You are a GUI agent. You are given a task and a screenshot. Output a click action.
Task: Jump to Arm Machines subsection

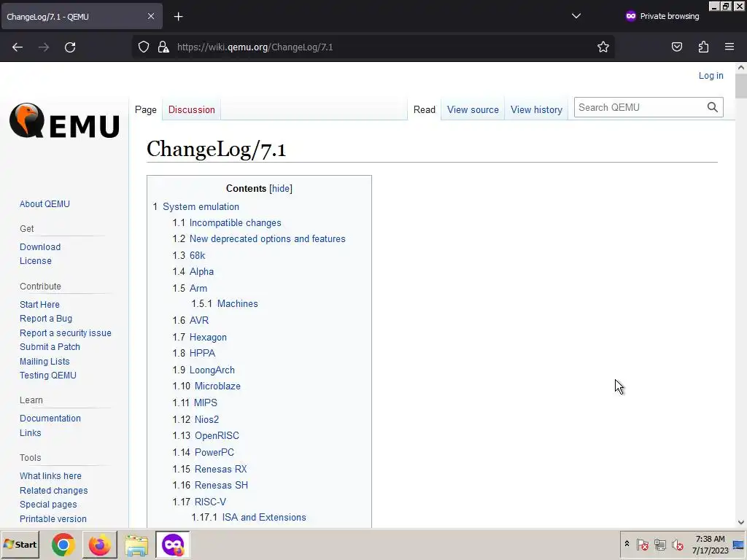[238, 304]
